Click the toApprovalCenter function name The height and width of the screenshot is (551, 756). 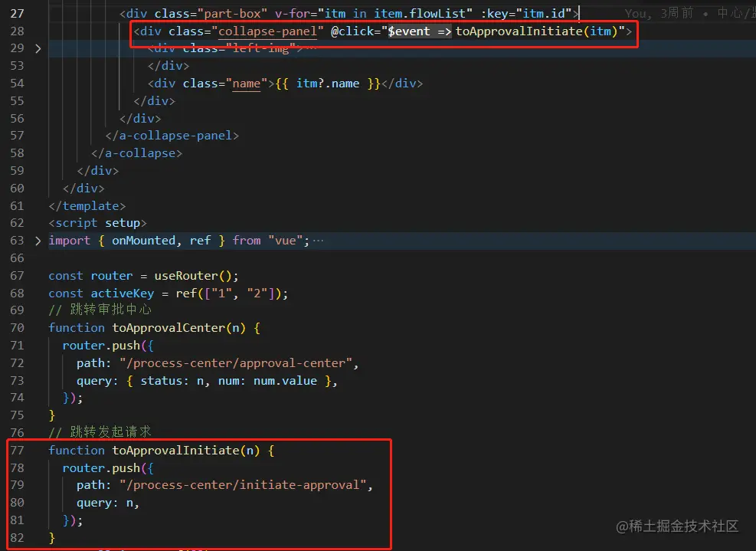(x=169, y=328)
